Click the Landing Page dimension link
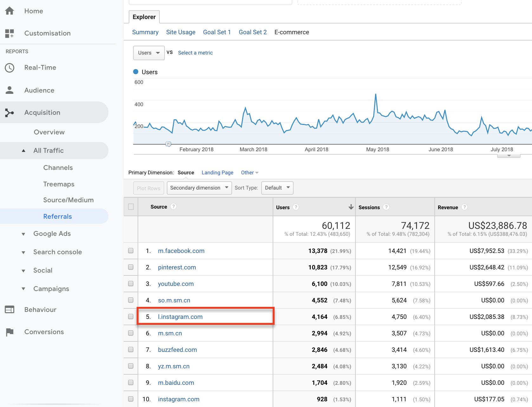Viewport: 532px width, 407px height. [x=217, y=172]
